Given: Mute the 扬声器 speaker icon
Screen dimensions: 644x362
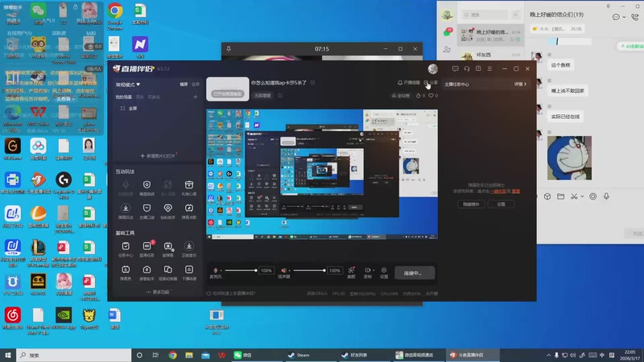Looking at the screenshot, I should pos(283,270).
